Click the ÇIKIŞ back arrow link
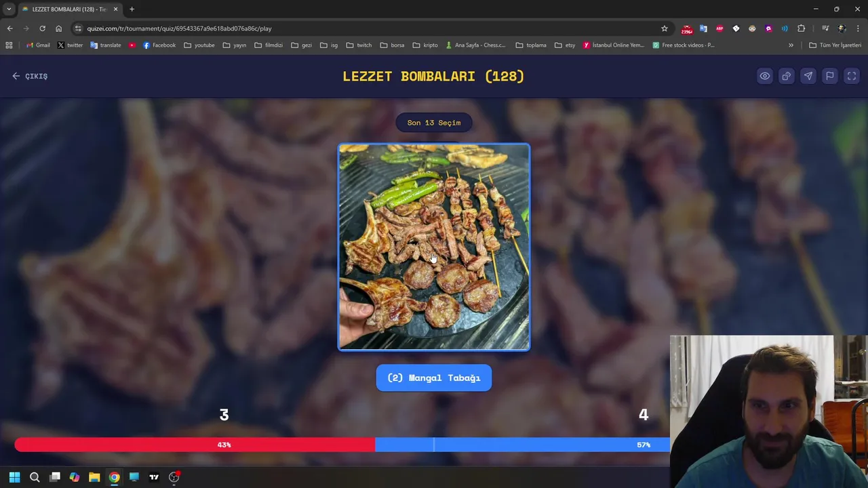The image size is (868, 488). (x=30, y=76)
